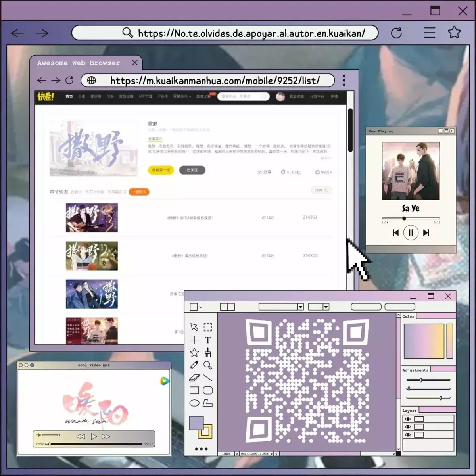Click the favorites star in outer browser
The image size is (476, 476).
pyautogui.click(x=454, y=32)
